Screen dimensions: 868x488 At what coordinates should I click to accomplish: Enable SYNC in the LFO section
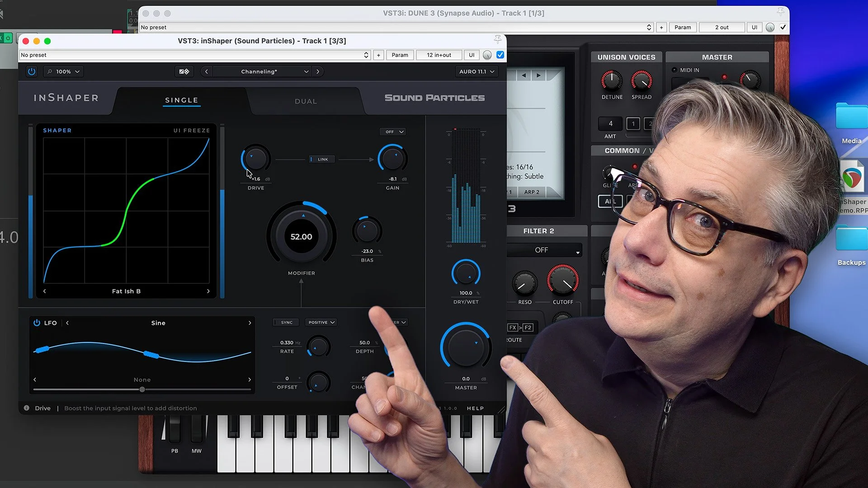pyautogui.click(x=285, y=322)
